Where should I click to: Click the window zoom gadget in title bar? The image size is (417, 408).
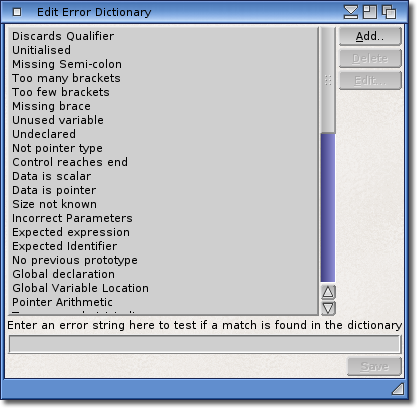370,12
